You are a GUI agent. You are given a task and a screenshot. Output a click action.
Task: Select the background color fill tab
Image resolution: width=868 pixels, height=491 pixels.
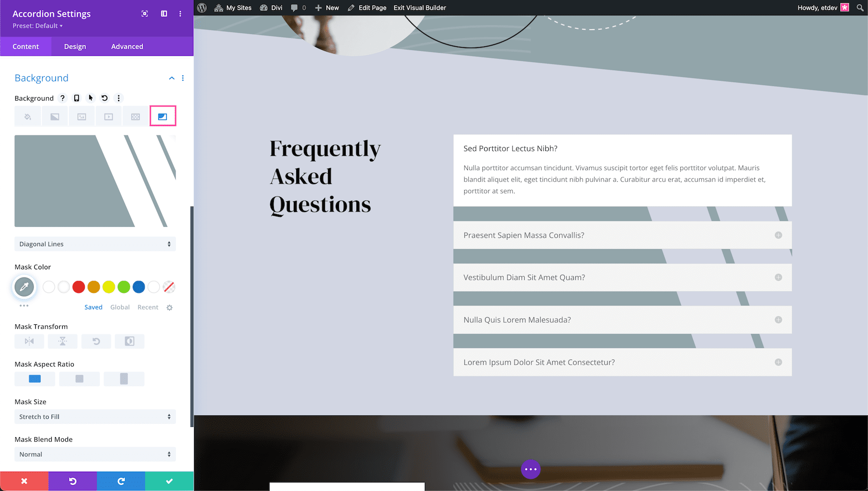27,116
